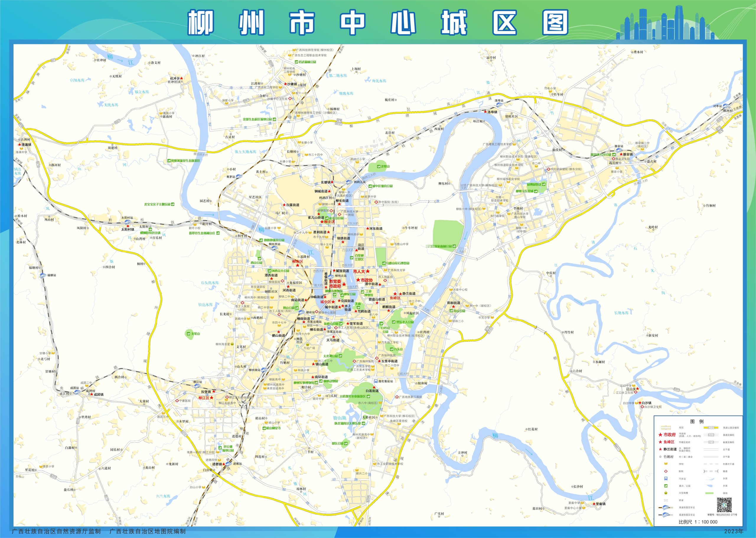Click the school book icon in the legend
Image resolution: width=756 pixels, height=538 pixels.
[666, 464]
